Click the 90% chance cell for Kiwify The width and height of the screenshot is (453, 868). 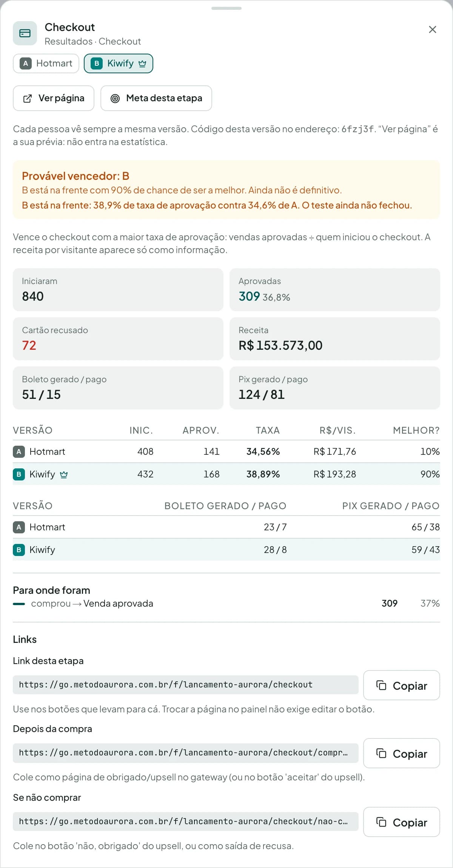[430, 474]
